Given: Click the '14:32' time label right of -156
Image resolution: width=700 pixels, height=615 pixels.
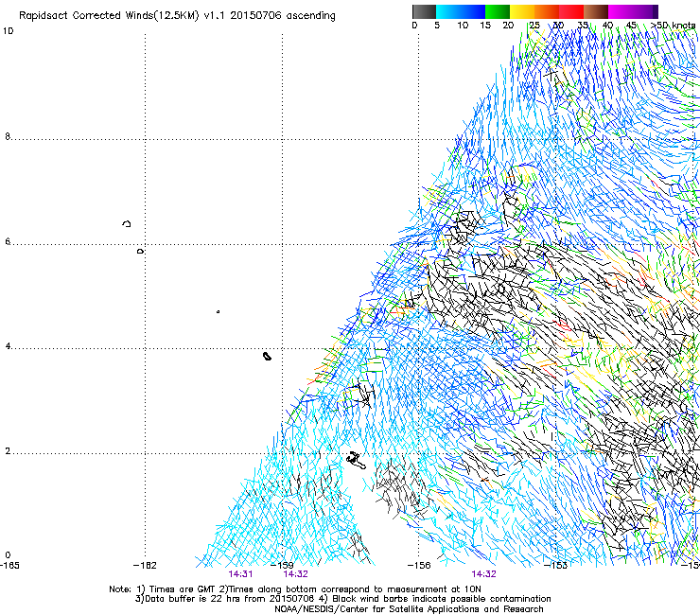Looking at the screenshot, I should pos(484,574).
